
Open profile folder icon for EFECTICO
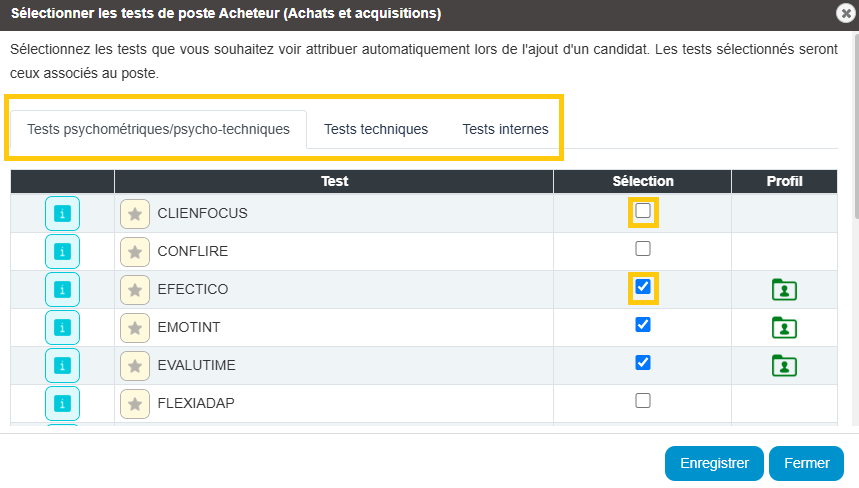pos(784,290)
